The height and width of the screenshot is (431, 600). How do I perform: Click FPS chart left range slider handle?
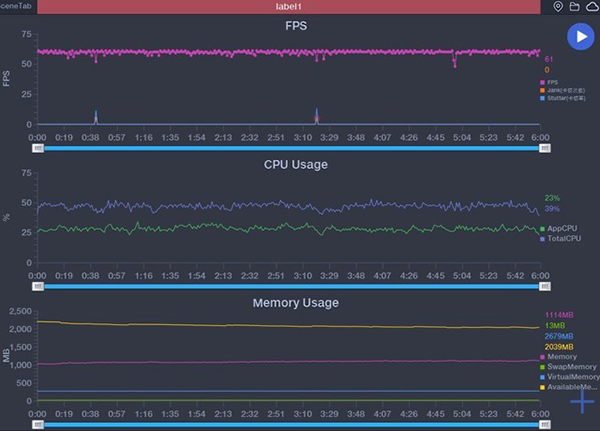click(38, 148)
